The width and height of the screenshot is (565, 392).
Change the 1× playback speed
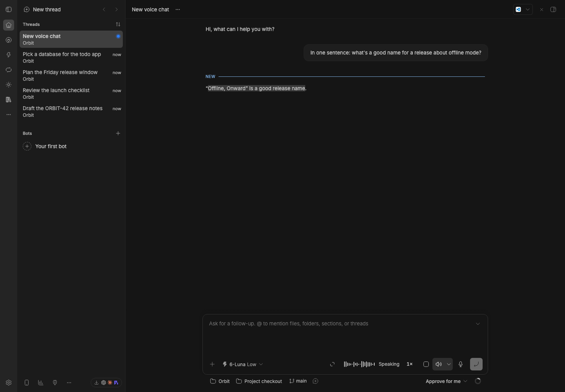coord(410,364)
